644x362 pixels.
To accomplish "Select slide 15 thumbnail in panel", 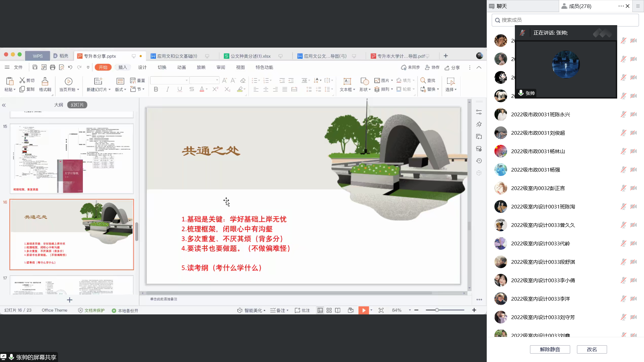I will (71, 159).
